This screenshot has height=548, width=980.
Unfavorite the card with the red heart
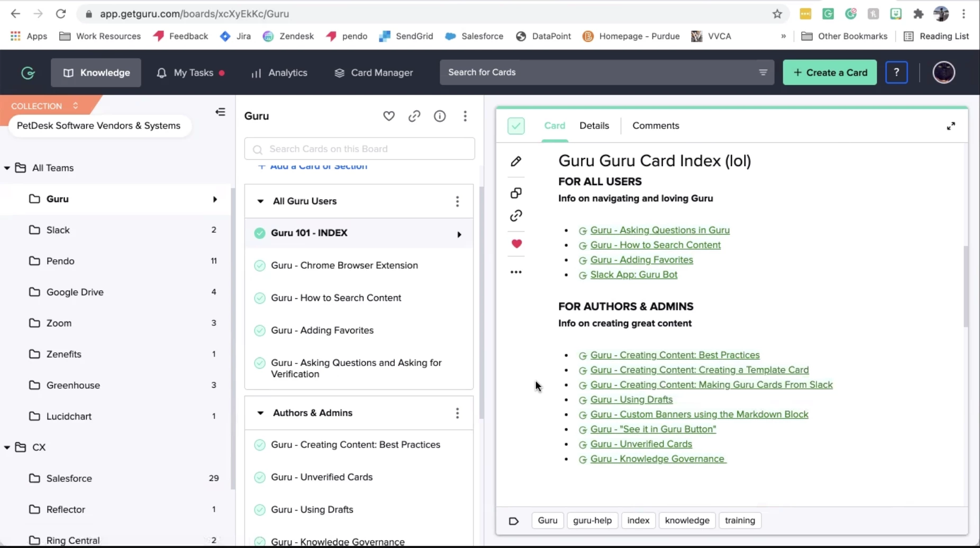[x=516, y=244]
